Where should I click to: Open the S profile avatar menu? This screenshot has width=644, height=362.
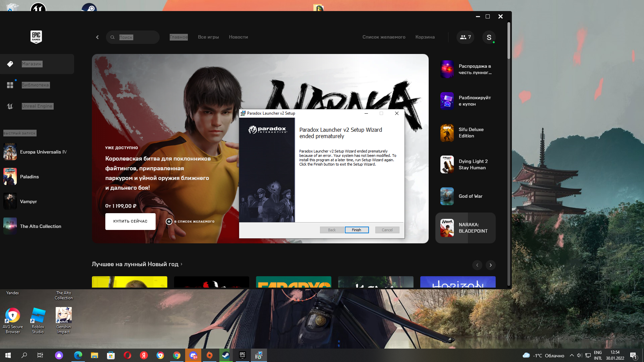(x=489, y=37)
